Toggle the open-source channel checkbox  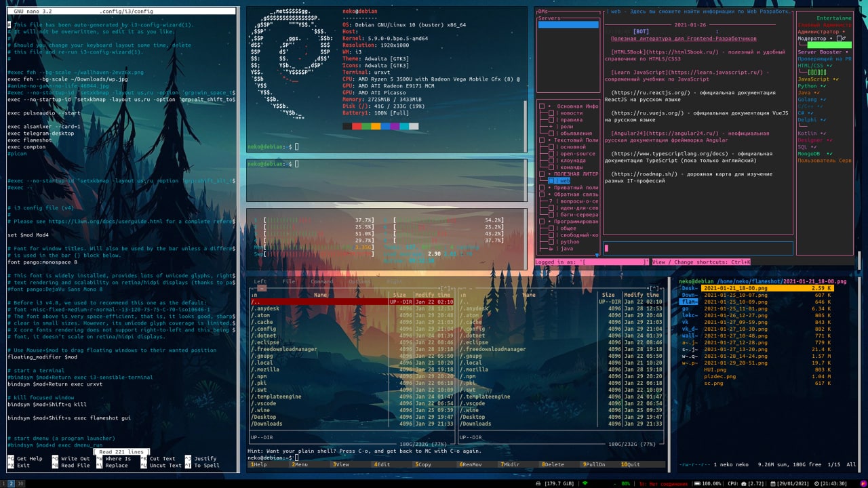coord(551,154)
